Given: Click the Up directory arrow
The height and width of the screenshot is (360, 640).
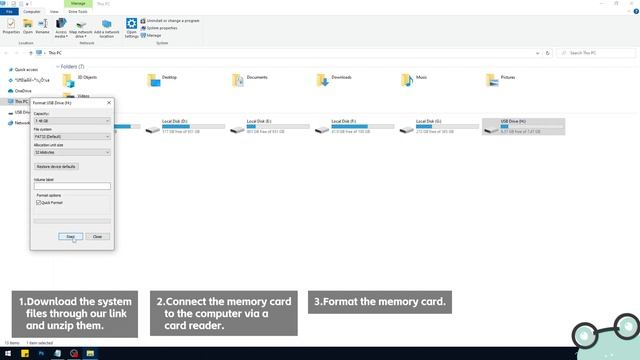Looking at the screenshot, I should pyautogui.click(x=30, y=53).
